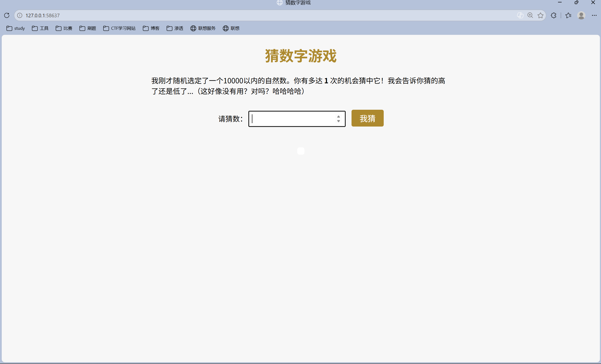Click the 猜数字游戏 tab title
Image resolution: width=601 pixels, height=364 pixels.
(x=298, y=3)
